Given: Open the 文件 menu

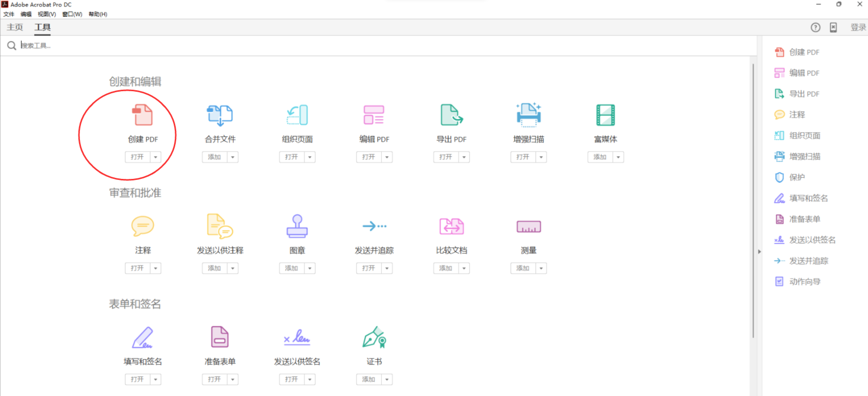Looking at the screenshot, I should 9,14.
